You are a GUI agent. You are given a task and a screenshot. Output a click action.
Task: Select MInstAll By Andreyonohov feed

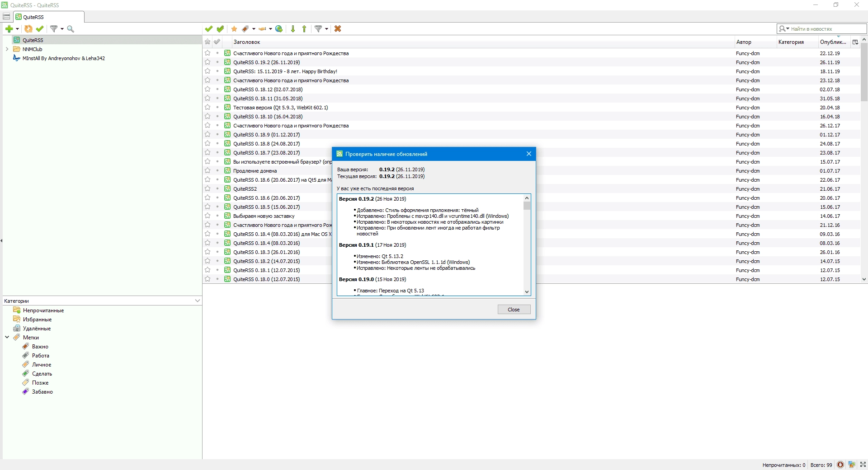63,58
